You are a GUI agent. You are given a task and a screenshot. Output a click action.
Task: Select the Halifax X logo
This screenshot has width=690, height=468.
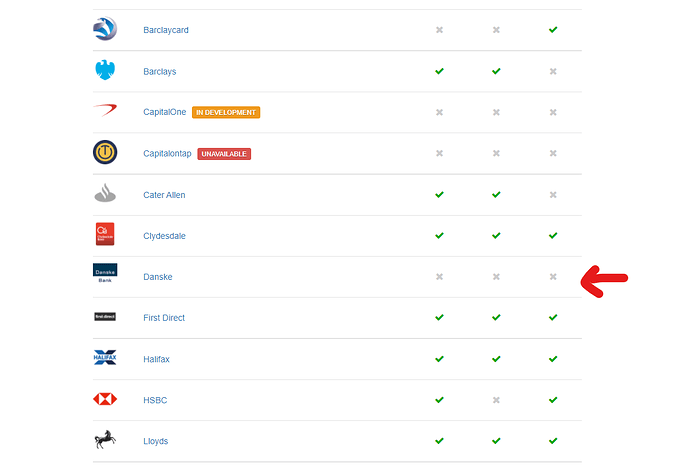coord(105,357)
